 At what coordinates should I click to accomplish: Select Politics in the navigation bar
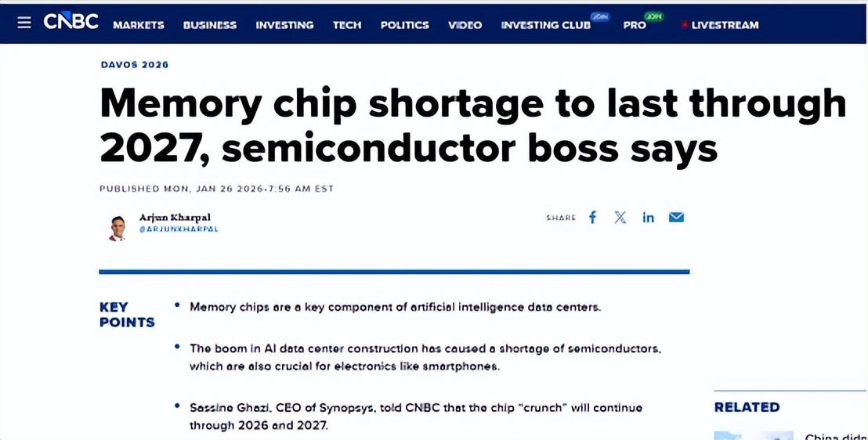click(x=404, y=25)
